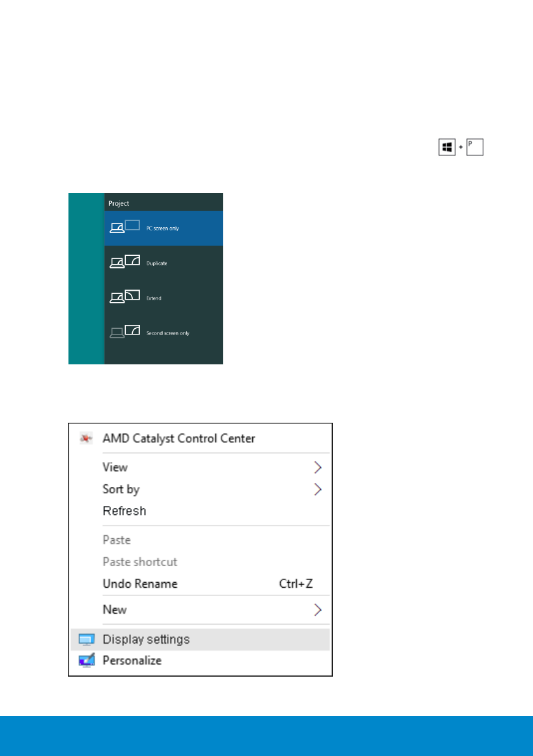Viewport: 533px width, 756px height.
Task: Click the Project panel title
Action: [x=119, y=203]
